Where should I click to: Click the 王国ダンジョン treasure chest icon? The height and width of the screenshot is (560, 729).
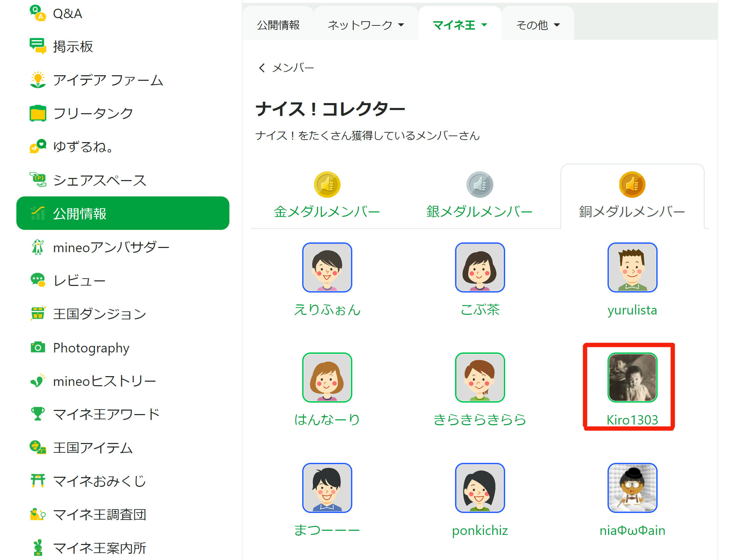[x=38, y=313]
